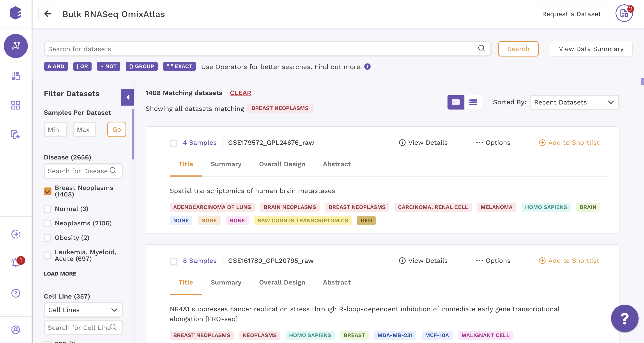Click 4 Samples link on first card
This screenshot has height=343, width=644.
pyautogui.click(x=200, y=143)
